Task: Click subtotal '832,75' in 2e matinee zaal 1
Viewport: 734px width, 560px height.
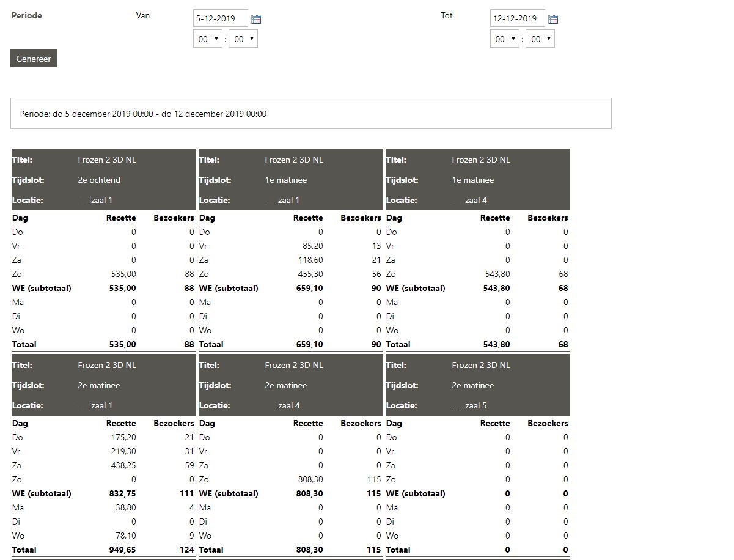Action: [x=123, y=493]
